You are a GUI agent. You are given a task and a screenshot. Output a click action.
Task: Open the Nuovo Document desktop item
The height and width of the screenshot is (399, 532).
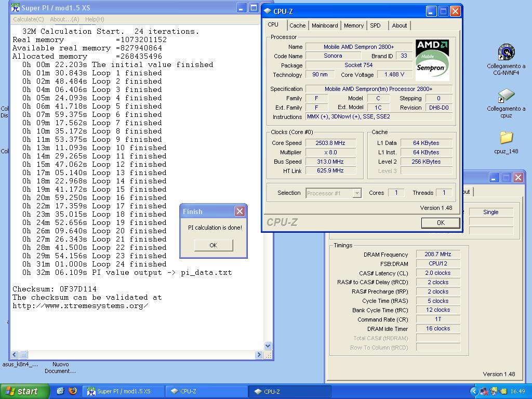[60, 368]
